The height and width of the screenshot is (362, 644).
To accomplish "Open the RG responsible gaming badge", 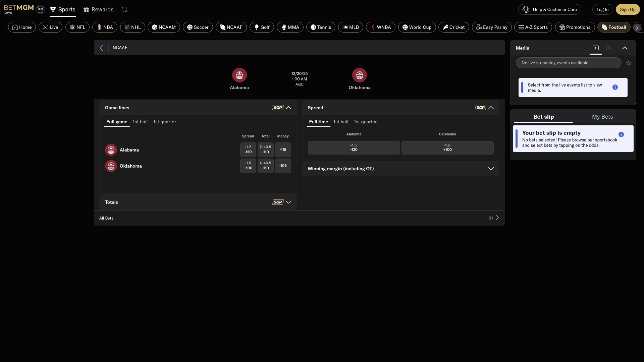I will [x=41, y=9].
